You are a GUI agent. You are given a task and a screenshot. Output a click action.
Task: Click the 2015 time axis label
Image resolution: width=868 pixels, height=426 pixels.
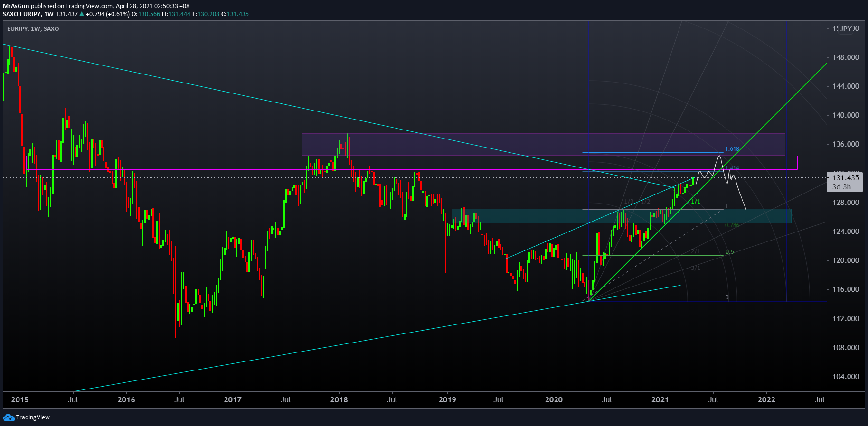(20, 400)
